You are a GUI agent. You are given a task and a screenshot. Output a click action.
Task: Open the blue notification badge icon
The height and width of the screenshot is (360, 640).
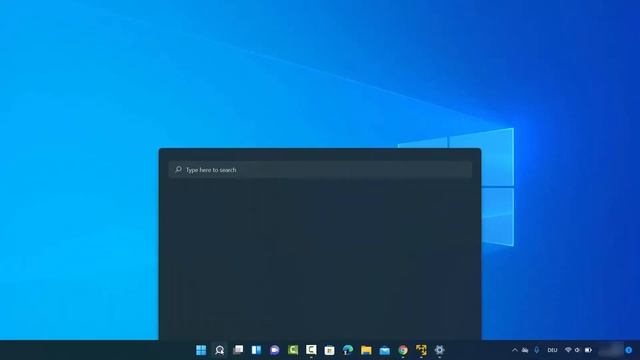(629, 350)
